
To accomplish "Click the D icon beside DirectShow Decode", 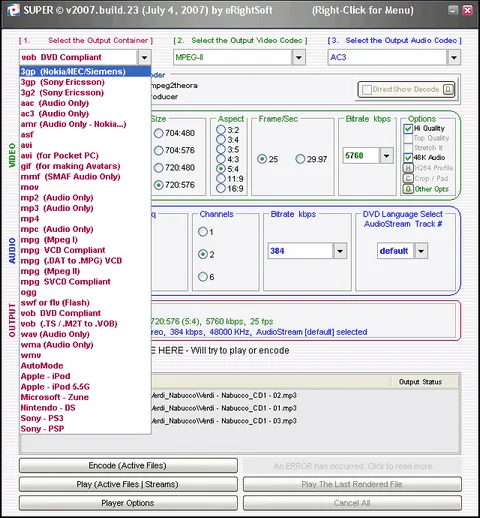I will point(448,89).
